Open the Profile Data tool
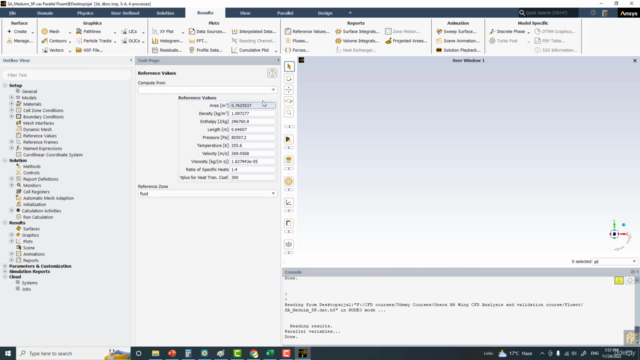The image size is (640, 360). (206, 50)
